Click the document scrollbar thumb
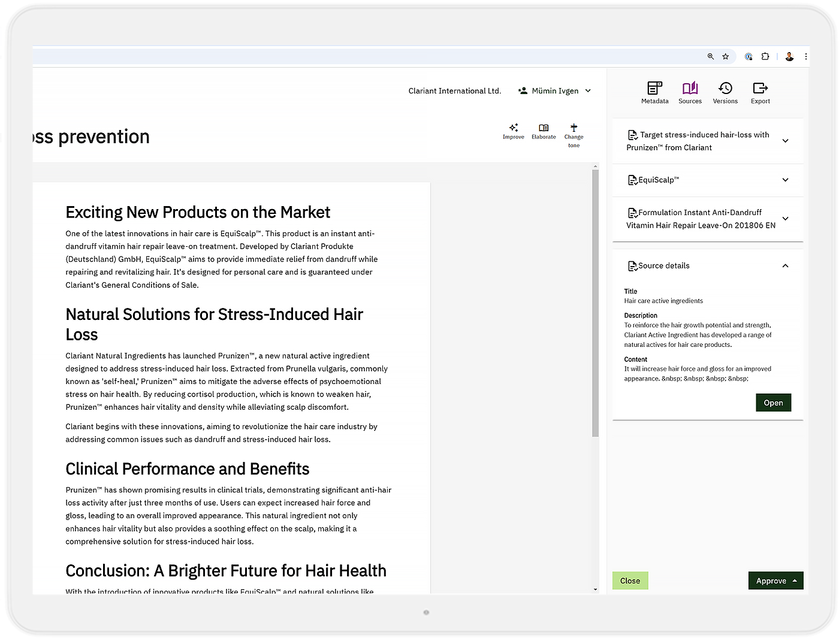 pyautogui.click(x=595, y=303)
